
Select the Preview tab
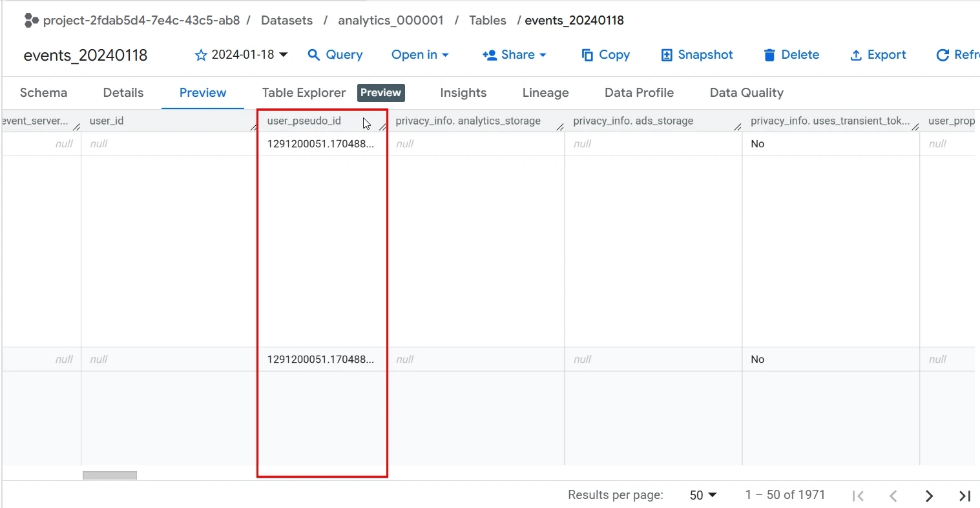pos(203,92)
